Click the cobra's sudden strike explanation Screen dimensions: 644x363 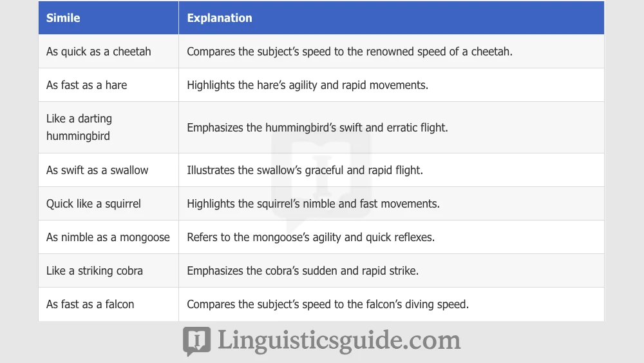pos(303,271)
